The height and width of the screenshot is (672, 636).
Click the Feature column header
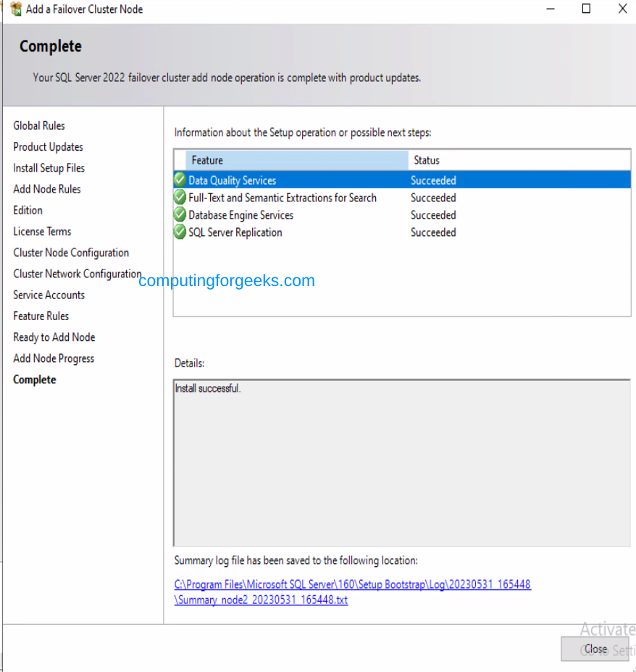(x=290, y=160)
